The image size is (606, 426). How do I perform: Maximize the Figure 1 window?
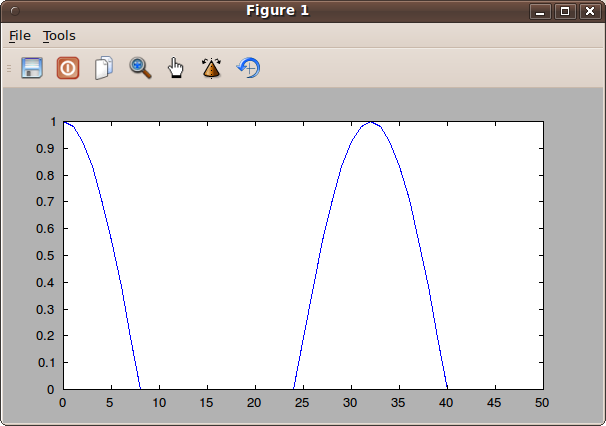pos(565,11)
